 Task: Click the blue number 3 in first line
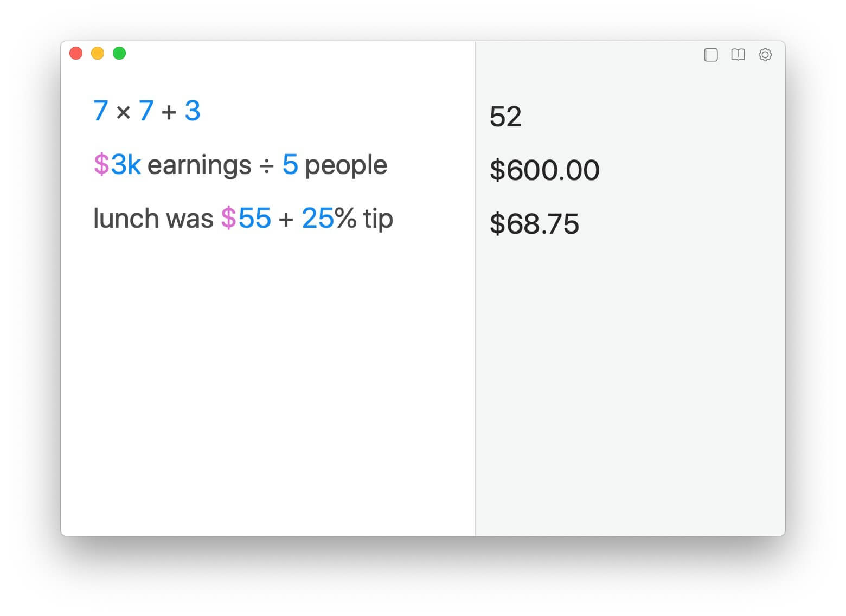[x=193, y=111]
